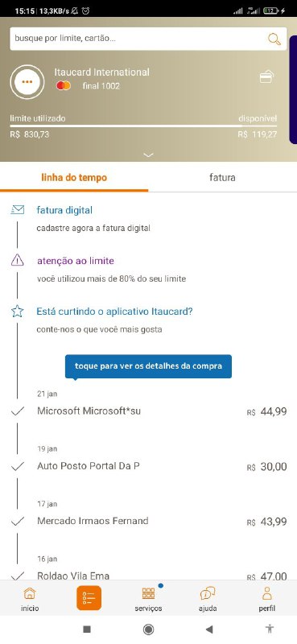Tap the search magnifier icon
Image resolution: width=297 pixels, height=644 pixels.
[x=274, y=39]
